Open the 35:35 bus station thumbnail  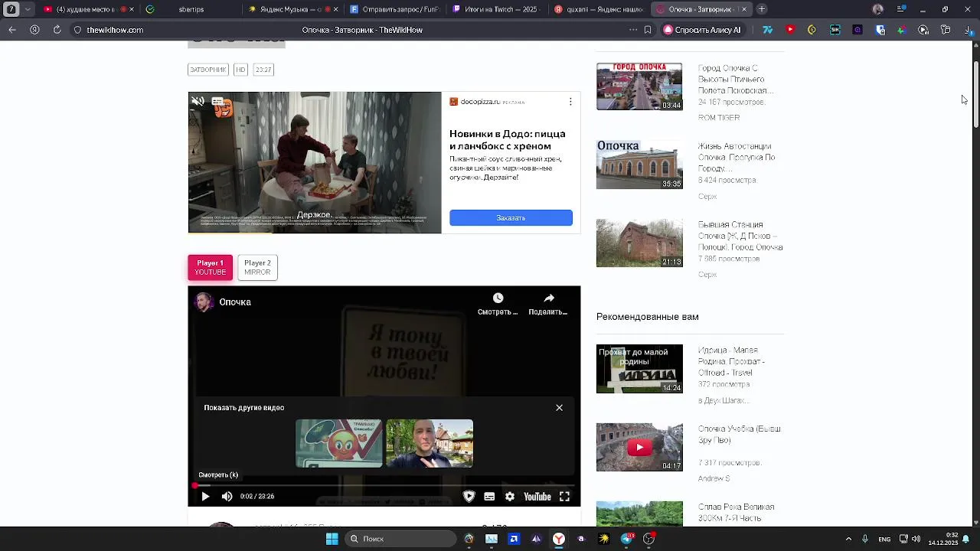[639, 165]
